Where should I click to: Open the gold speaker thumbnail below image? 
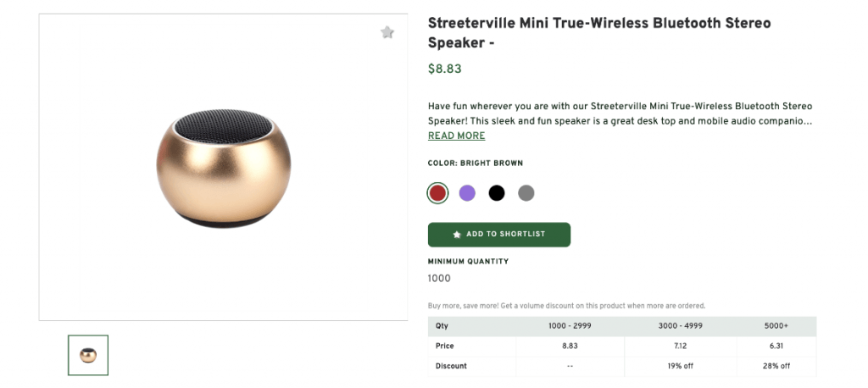click(x=88, y=355)
